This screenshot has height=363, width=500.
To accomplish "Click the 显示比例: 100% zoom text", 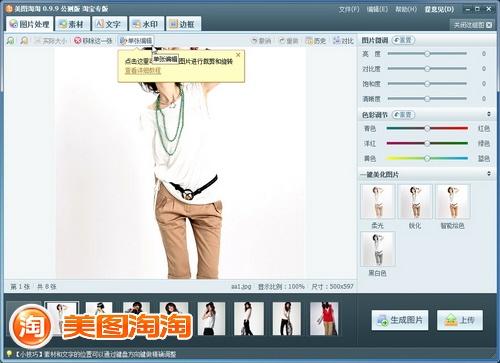I will coord(281,287).
